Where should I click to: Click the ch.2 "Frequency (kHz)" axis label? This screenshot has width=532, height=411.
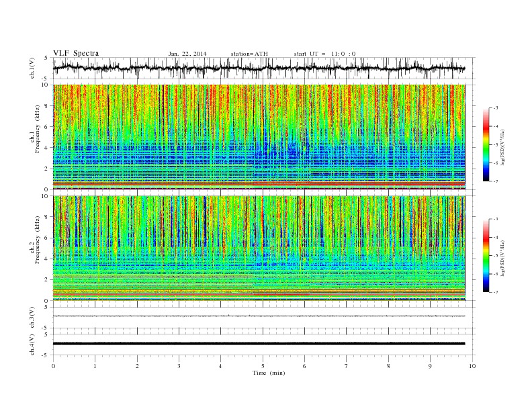click(38, 239)
